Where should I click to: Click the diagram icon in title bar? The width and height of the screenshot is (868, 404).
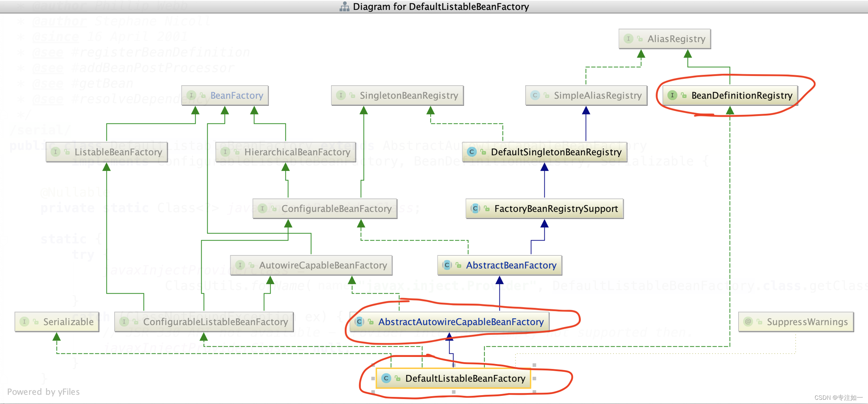click(344, 7)
